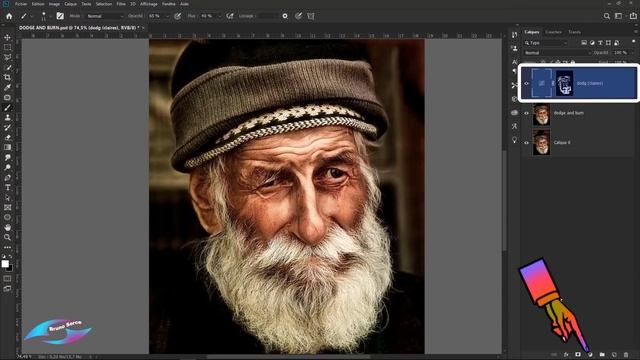This screenshot has width=640, height=360.
Task: Toggle pressure for opacity button
Action: coord(178,16)
